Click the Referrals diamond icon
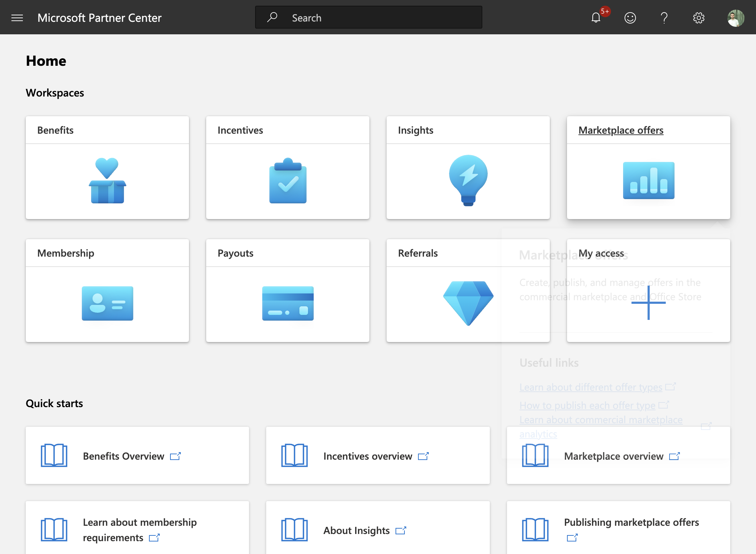The height and width of the screenshot is (554, 756). pos(468,303)
